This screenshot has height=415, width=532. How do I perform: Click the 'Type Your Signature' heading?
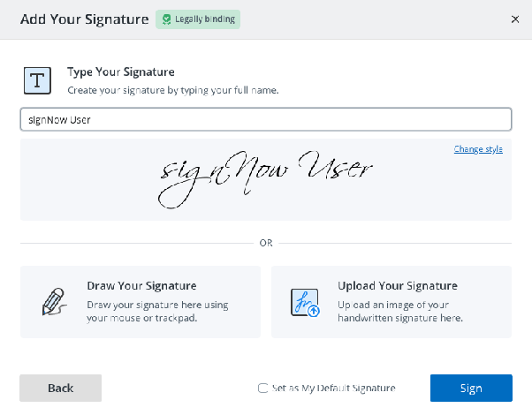[x=121, y=72]
